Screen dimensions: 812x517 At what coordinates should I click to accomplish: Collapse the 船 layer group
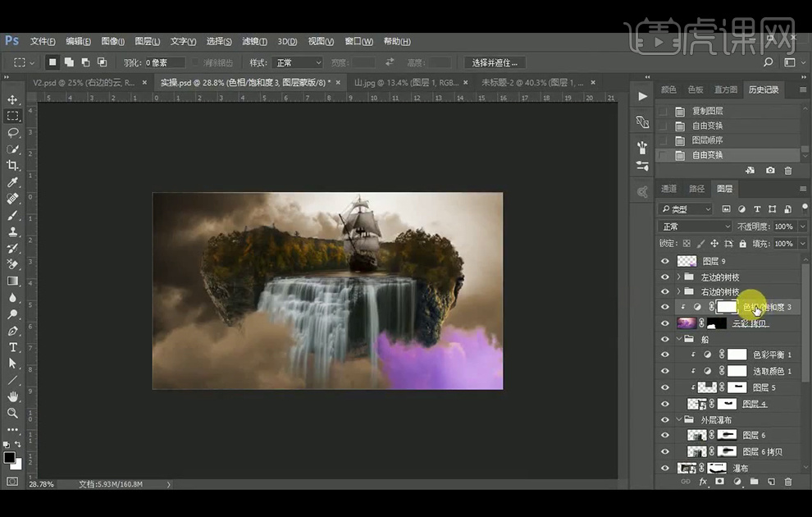point(678,339)
